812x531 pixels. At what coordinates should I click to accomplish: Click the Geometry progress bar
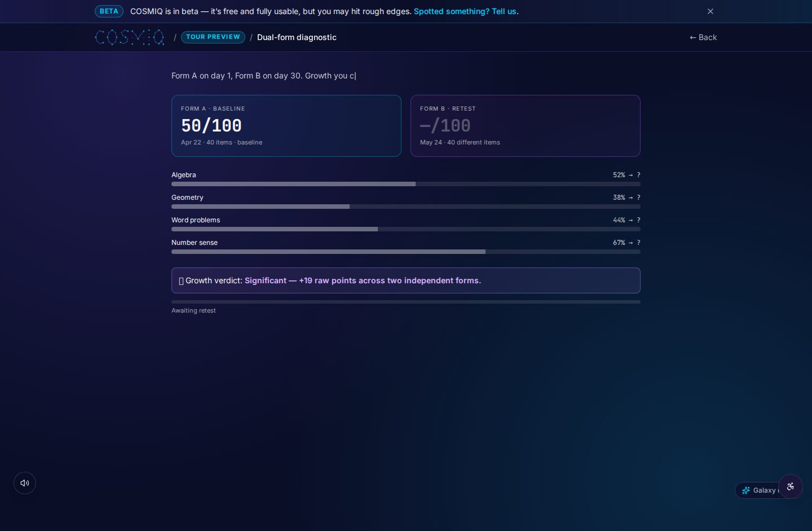pos(406,207)
